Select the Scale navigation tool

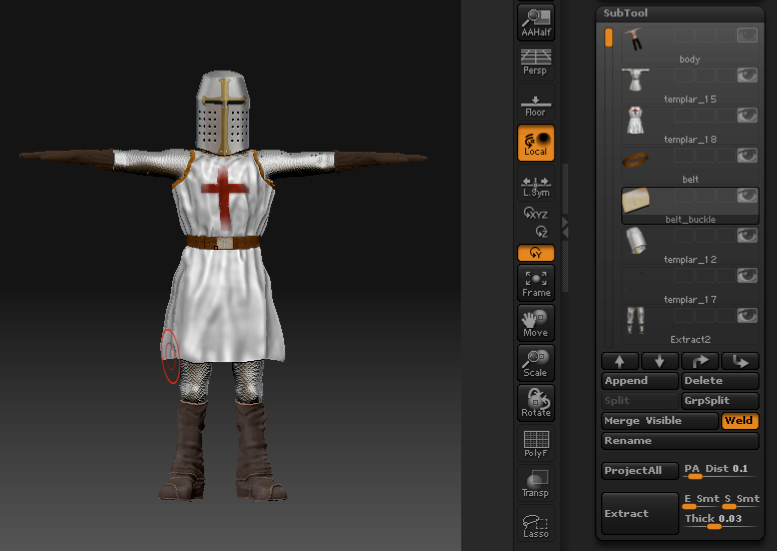click(536, 363)
